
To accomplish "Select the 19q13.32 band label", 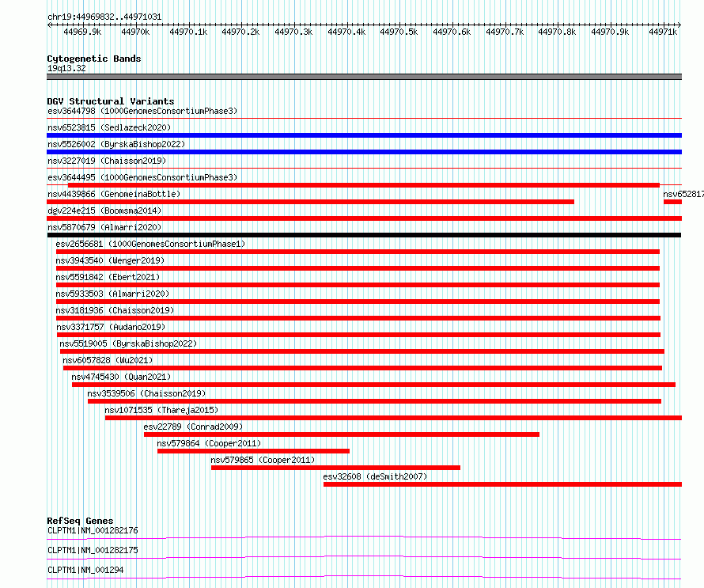I will [x=66, y=68].
